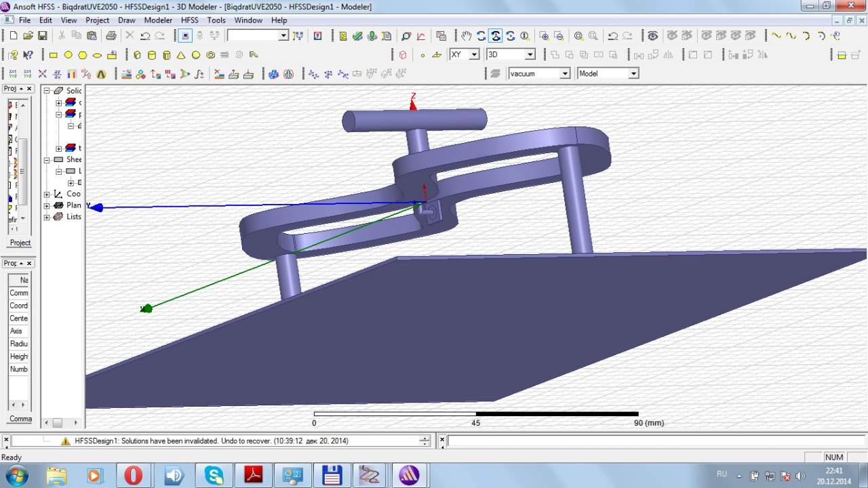
Task: Activate the Pan hand tool
Action: (466, 36)
